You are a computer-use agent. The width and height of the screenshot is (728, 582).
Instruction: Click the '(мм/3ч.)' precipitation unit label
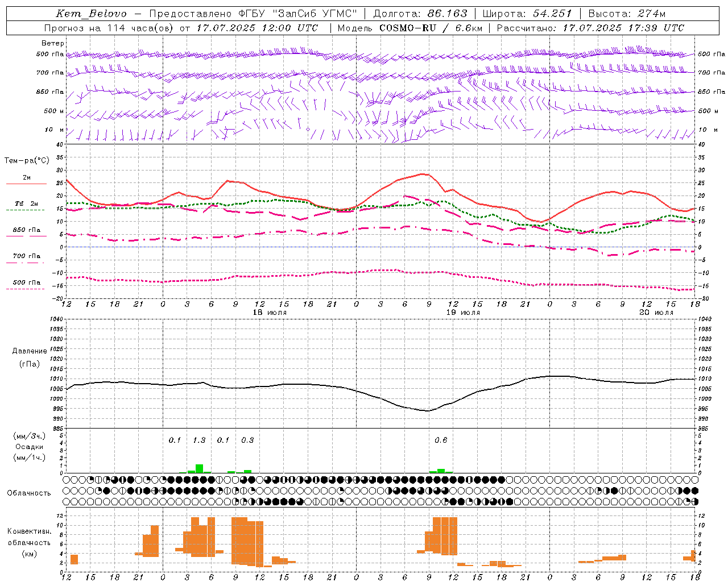click(30, 436)
